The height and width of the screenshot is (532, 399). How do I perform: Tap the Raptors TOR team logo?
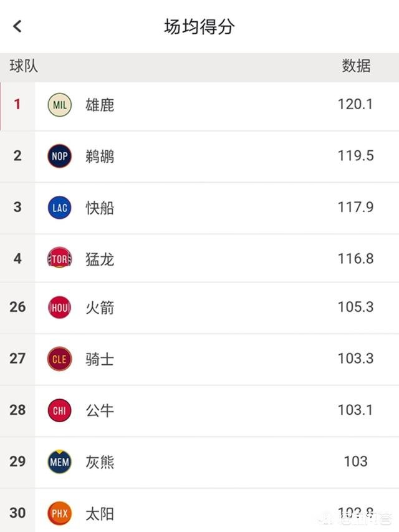(x=59, y=259)
